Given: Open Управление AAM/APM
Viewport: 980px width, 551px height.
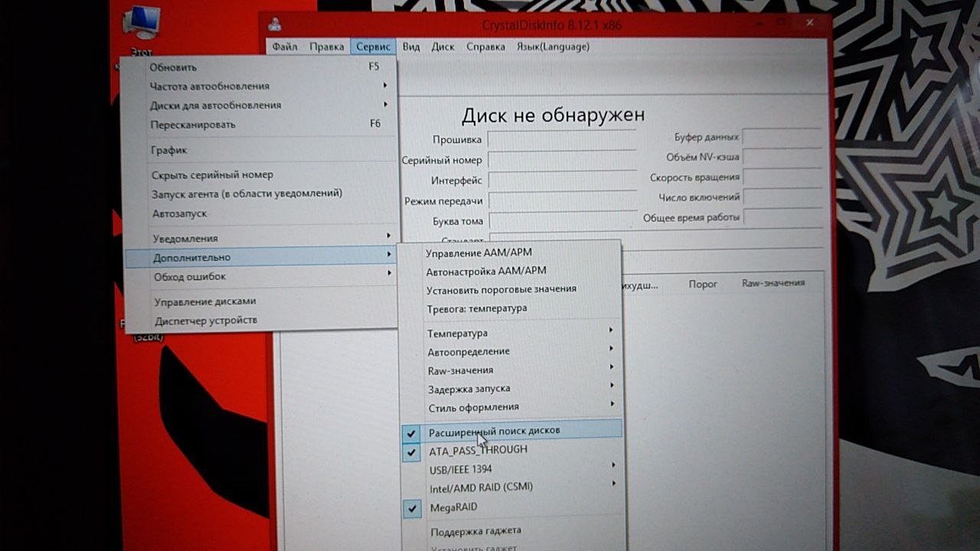Looking at the screenshot, I should click(511, 253).
